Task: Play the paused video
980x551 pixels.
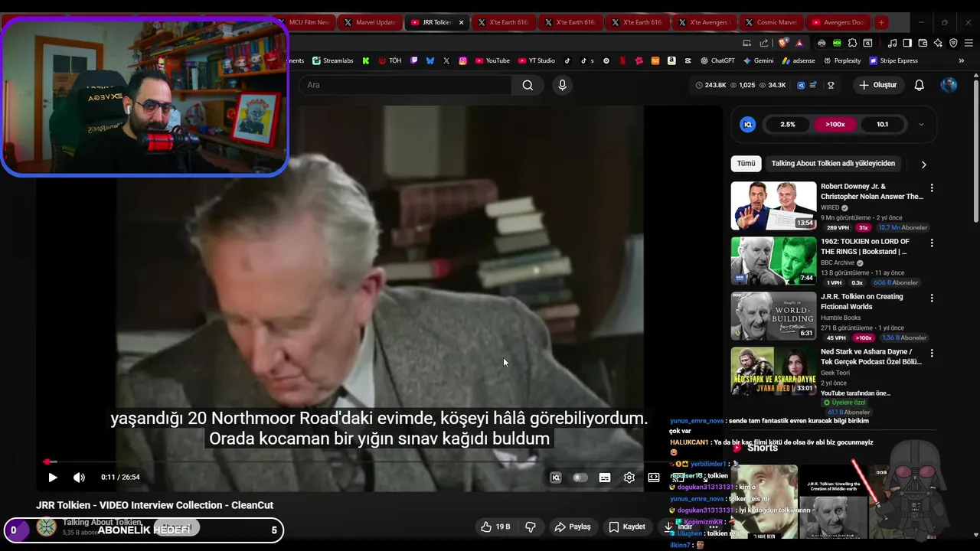Action: point(53,478)
